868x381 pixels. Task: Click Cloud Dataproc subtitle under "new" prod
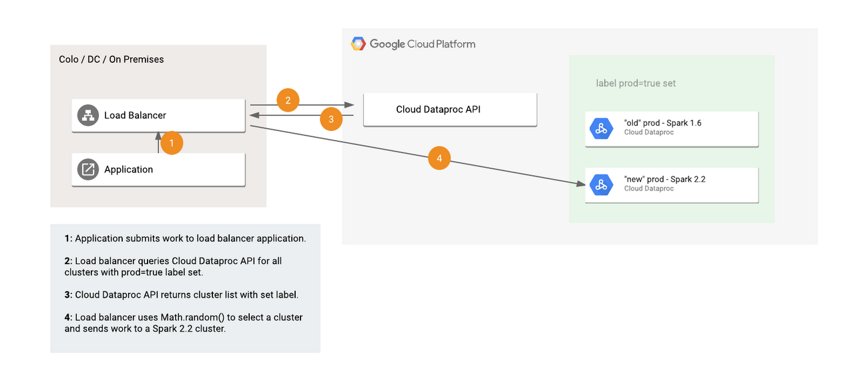[x=649, y=188]
